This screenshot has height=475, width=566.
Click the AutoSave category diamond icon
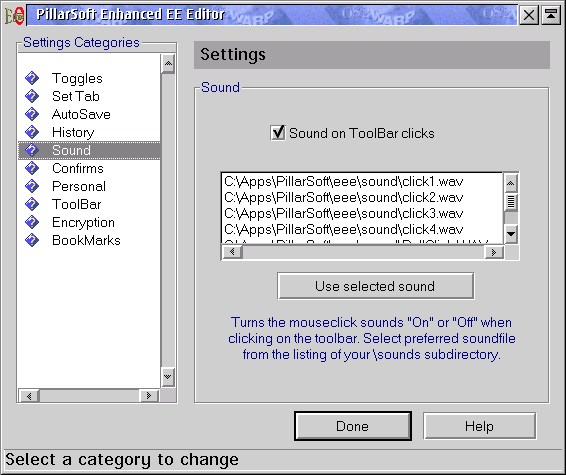tap(32, 114)
